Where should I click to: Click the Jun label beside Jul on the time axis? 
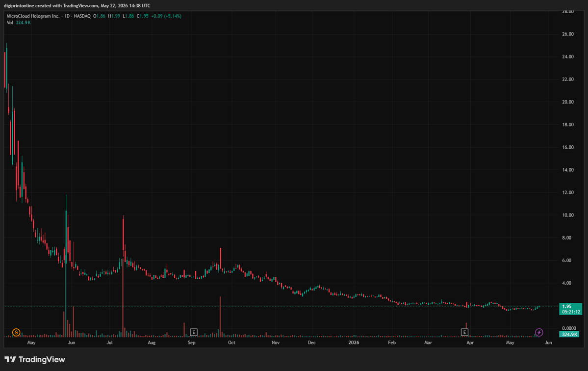(x=72, y=343)
